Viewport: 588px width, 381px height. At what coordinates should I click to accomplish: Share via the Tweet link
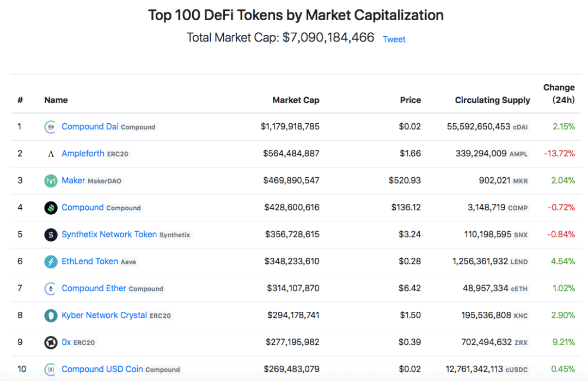[x=394, y=39]
